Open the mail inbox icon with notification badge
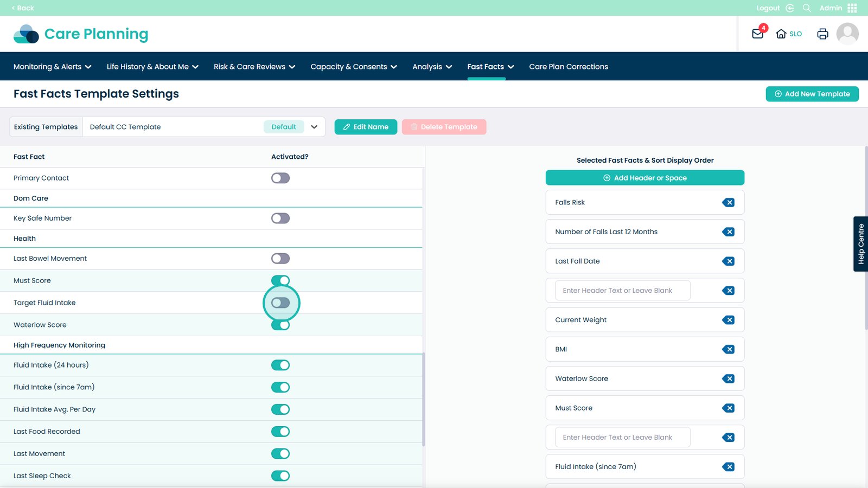868x488 pixels. coord(757,34)
